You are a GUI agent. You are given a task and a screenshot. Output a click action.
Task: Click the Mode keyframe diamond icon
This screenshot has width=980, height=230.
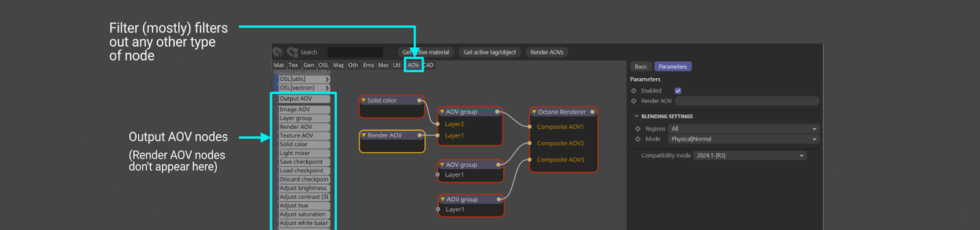[638, 139]
